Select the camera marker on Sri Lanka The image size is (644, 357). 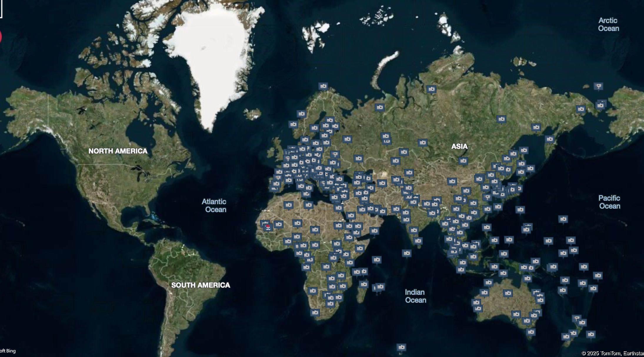[418, 241]
